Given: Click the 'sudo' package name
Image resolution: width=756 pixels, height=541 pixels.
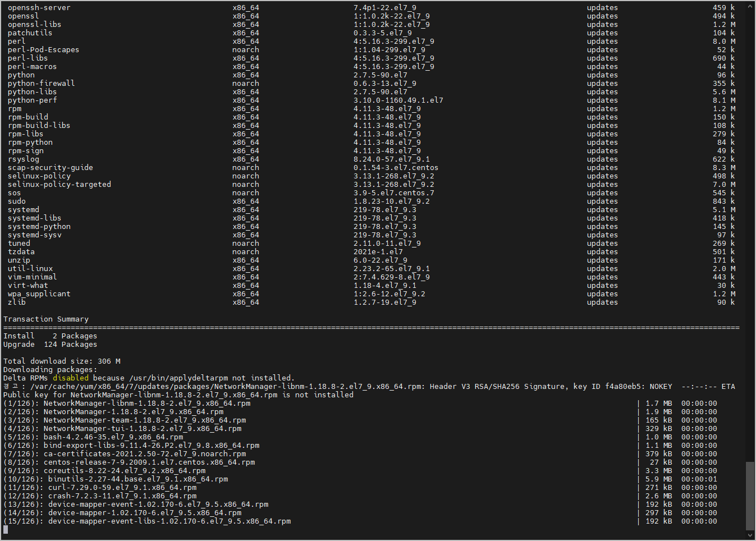Looking at the screenshot, I should click(x=17, y=201).
